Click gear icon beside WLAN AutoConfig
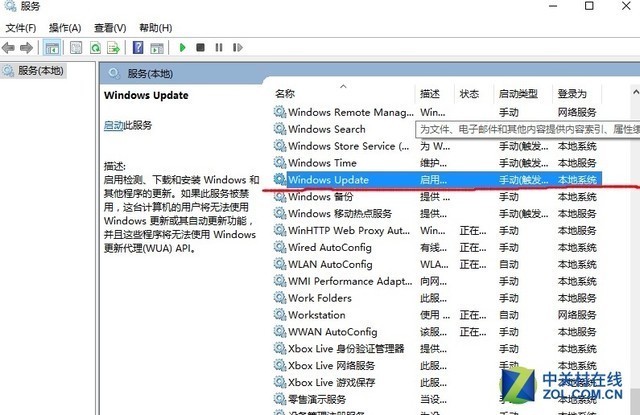Viewport: 640px width, 415px height. tap(280, 264)
